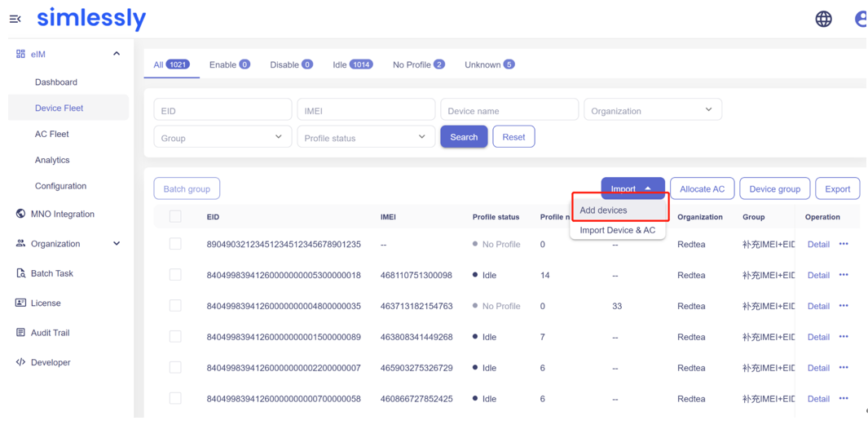
Task: Open more options for EID ending 2200000007
Action: pos(844,368)
